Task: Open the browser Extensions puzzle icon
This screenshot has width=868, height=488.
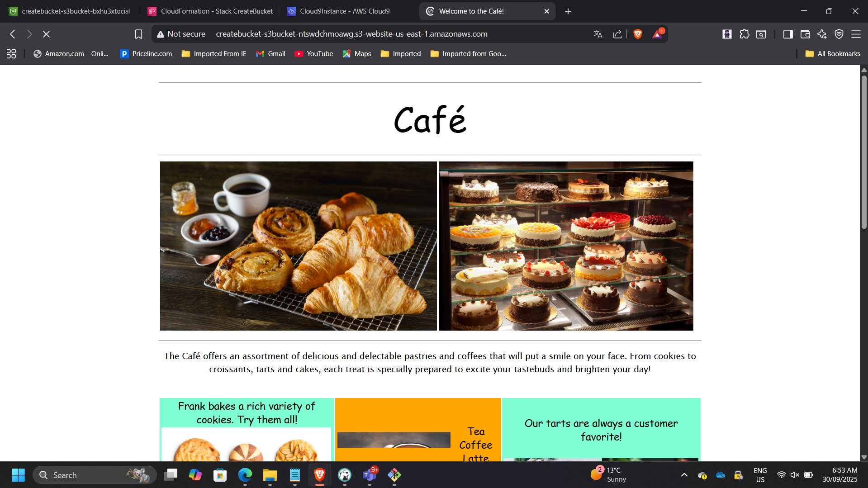Action: [745, 34]
